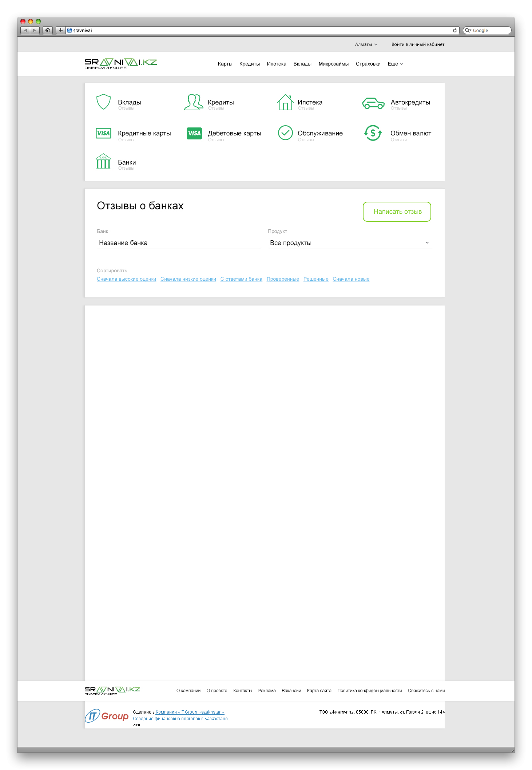Open the Кредиты menu item
532x770 pixels.
point(250,64)
